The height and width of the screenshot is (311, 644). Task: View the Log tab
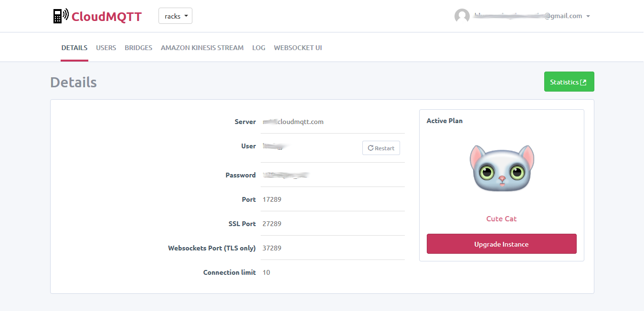click(259, 48)
